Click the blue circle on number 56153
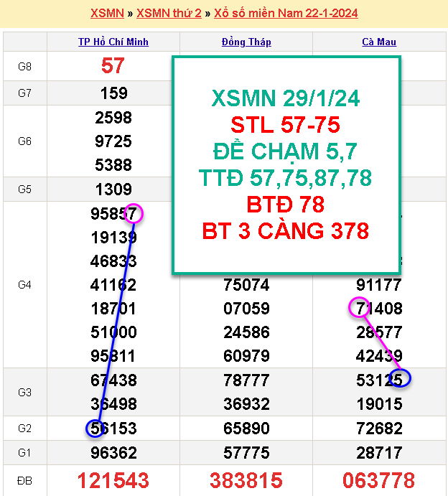This screenshot has width=448, height=496. [95, 429]
